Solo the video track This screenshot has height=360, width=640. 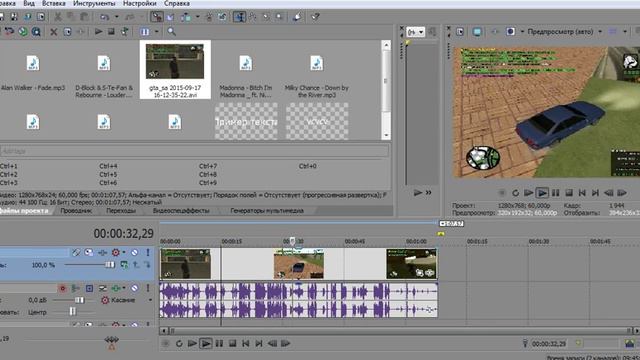coord(148,253)
